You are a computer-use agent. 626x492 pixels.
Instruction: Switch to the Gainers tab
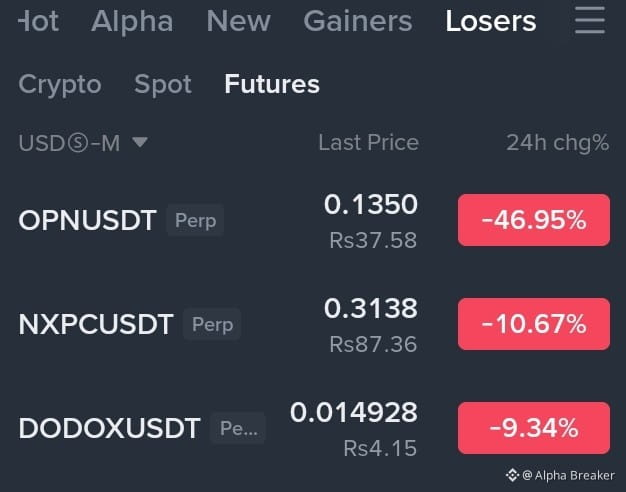point(358,21)
